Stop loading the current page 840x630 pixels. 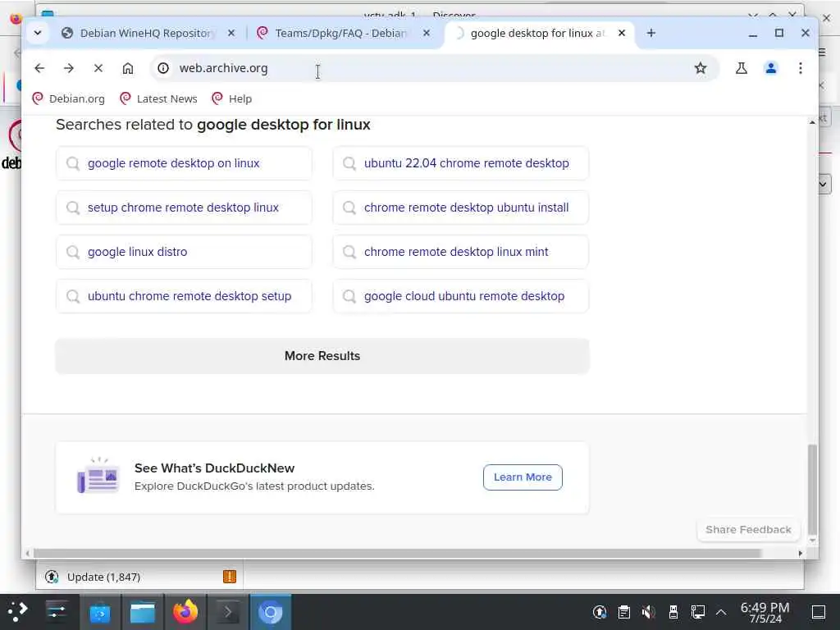[98, 68]
